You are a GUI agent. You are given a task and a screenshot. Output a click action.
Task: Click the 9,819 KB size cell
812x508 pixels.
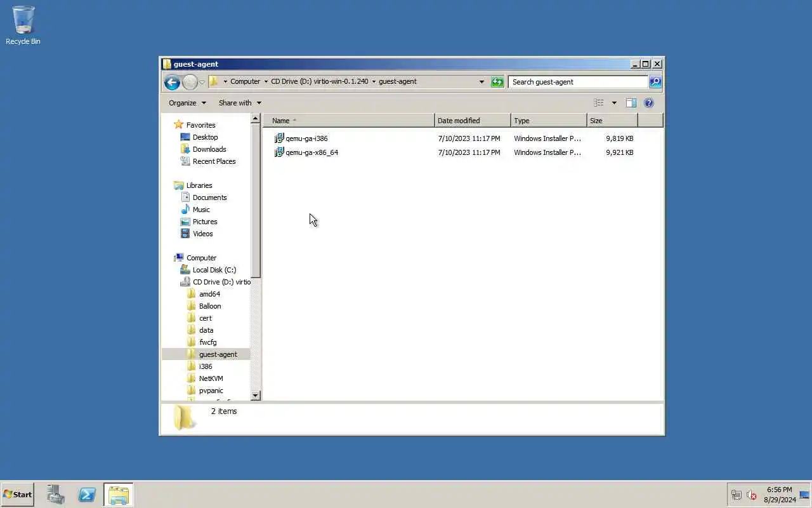click(619, 138)
